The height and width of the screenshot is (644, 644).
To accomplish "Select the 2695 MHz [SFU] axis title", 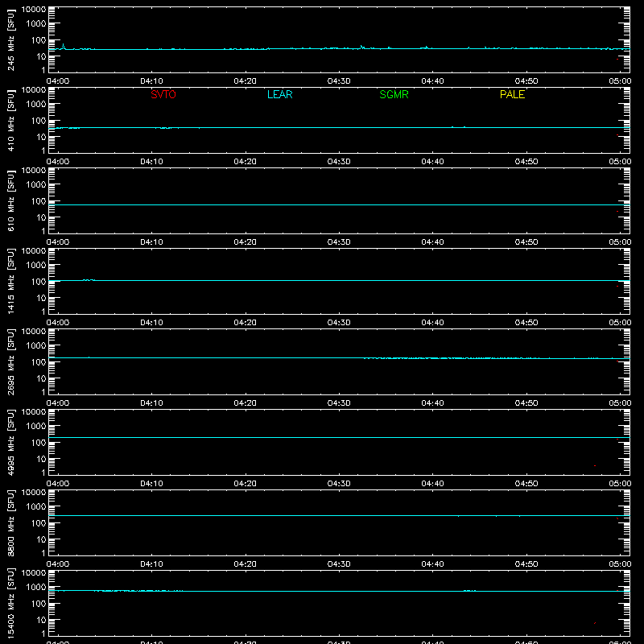I will coord(10,362).
